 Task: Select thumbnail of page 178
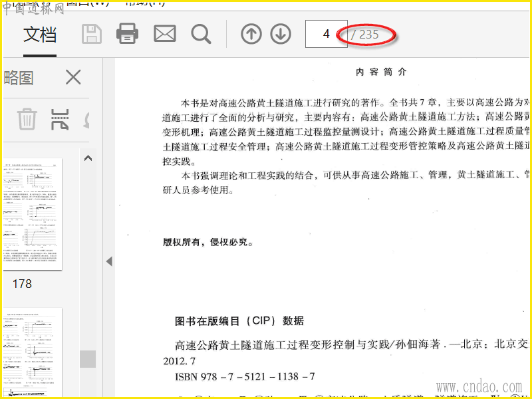[x=33, y=214]
